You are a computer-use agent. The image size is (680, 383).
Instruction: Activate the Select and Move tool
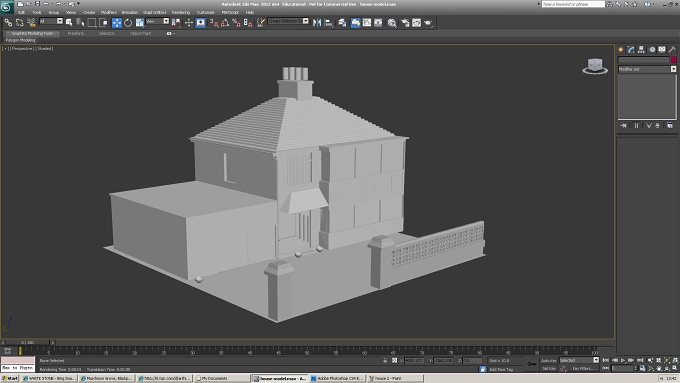pyautogui.click(x=117, y=23)
